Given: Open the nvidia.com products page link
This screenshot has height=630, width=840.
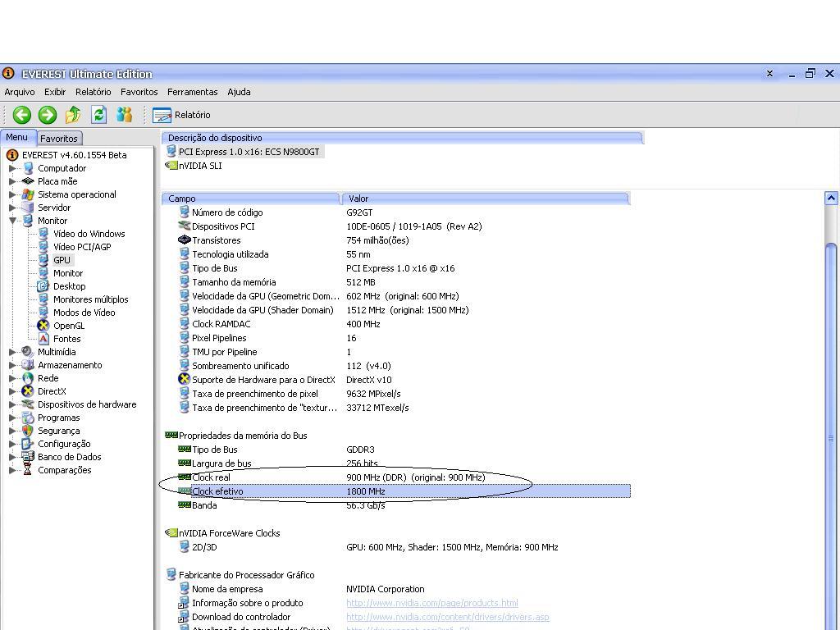Looking at the screenshot, I should click(x=431, y=603).
